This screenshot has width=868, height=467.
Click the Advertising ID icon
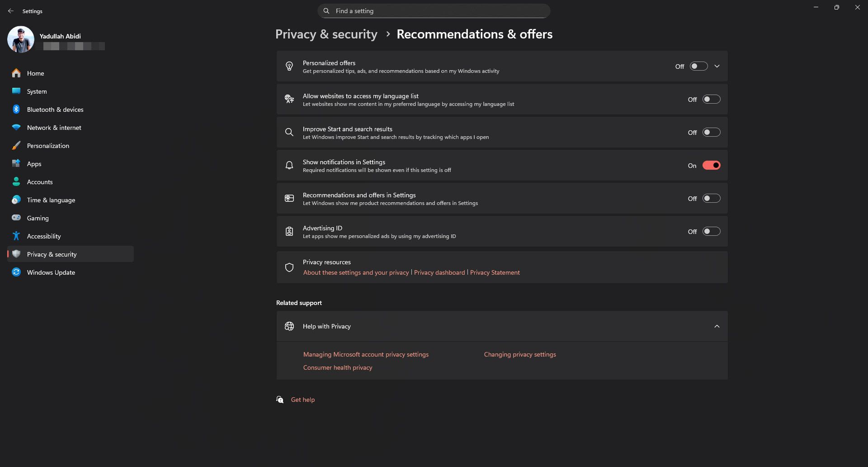click(x=289, y=231)
